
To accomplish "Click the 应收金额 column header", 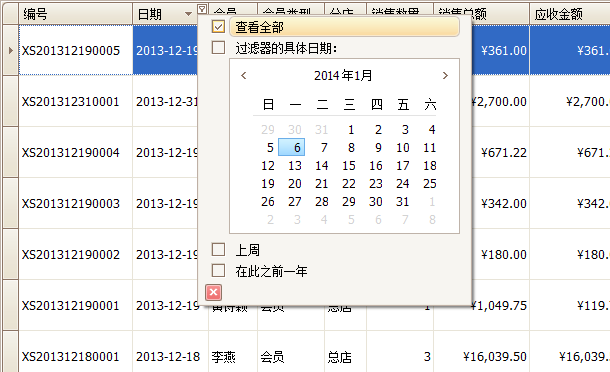I will point(570,14).
